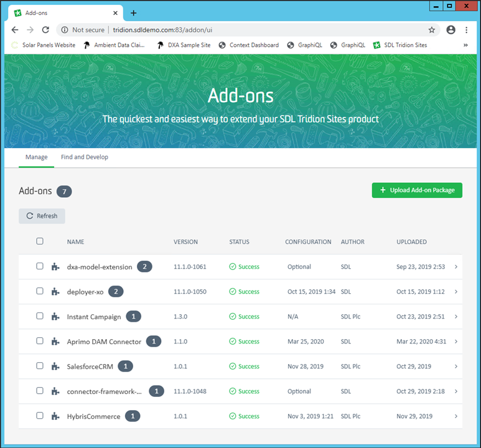Reload the page with browser refresh icon
481x448 pixels.
45,30
